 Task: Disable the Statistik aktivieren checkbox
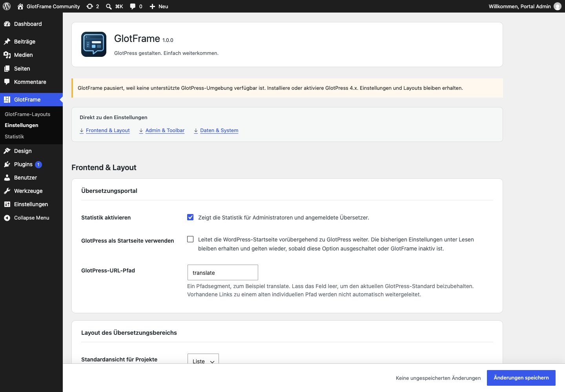190,217
